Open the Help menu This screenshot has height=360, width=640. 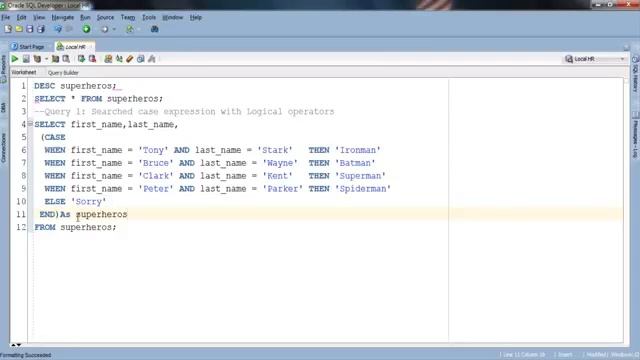(x=196, y=18)
